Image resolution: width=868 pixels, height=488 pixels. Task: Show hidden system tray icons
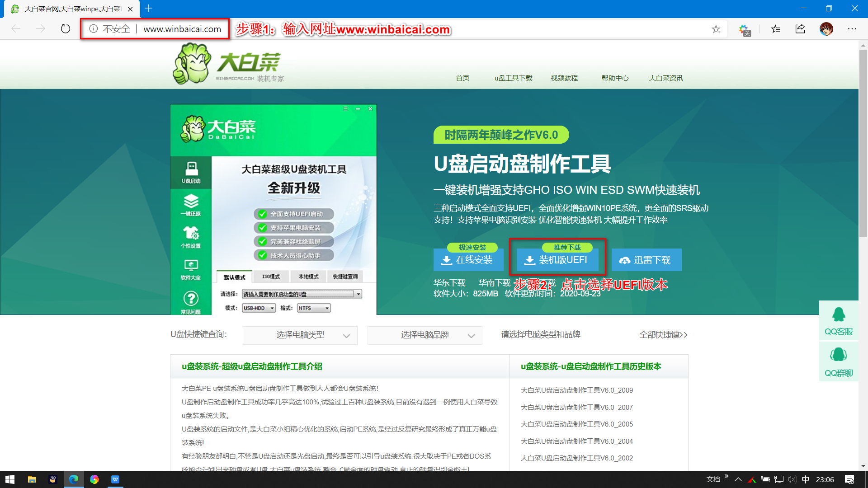738,479
